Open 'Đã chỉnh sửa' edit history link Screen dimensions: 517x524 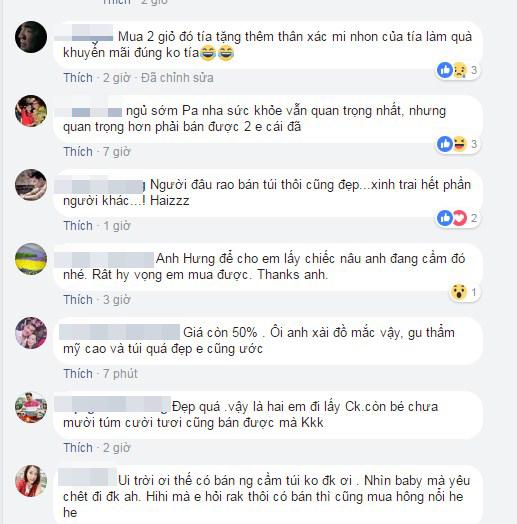(177, 78)
